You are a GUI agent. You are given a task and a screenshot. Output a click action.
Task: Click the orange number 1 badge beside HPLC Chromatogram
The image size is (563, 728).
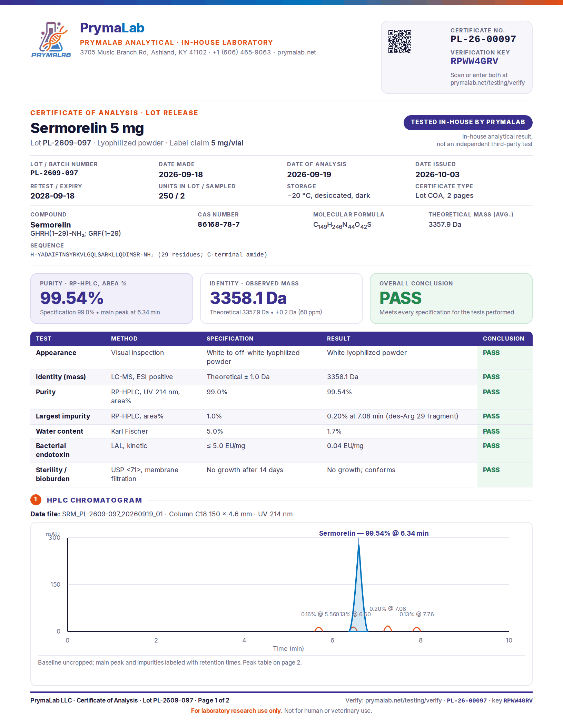[36, 500]
